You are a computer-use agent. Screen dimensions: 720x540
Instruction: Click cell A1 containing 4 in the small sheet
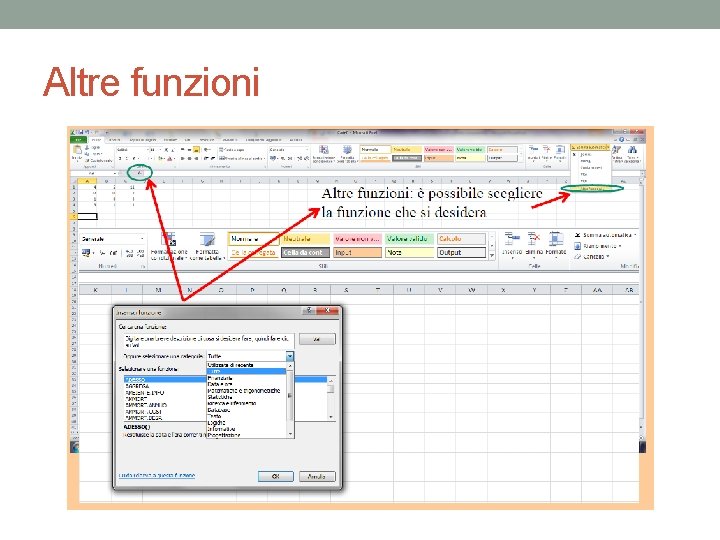pyautogui.click(x=87, y=187)
